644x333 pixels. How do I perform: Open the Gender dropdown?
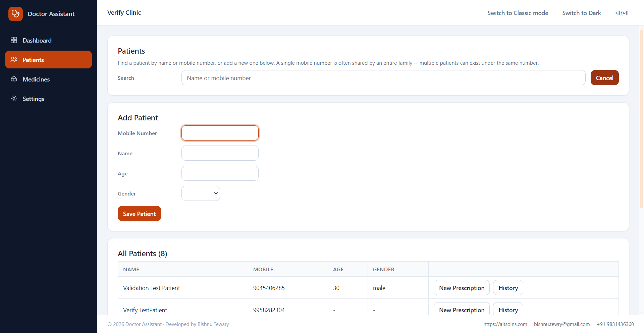point(201,193)
